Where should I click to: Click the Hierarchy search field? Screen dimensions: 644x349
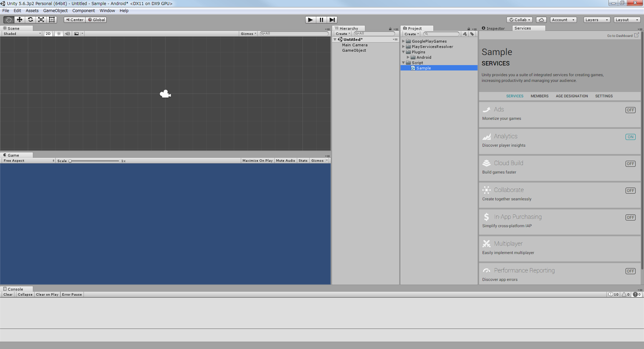pos(374,34)
